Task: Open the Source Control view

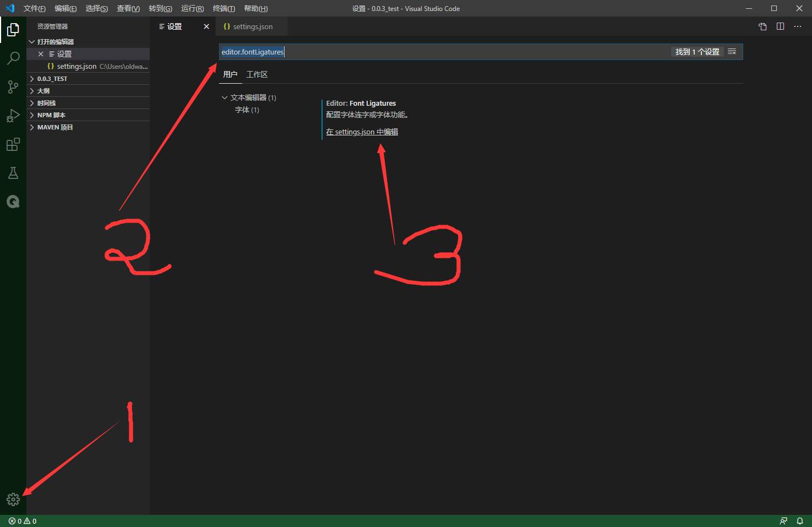Action: coord(13,86)
